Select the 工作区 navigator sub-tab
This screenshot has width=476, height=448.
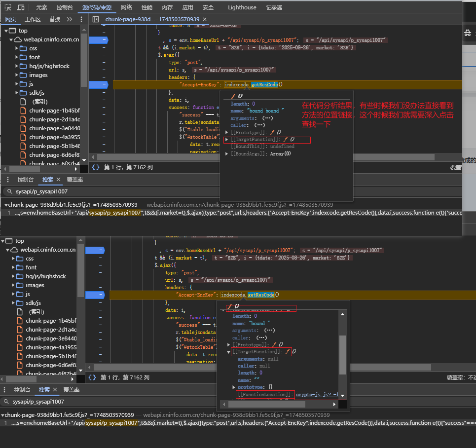coord(33,19)
